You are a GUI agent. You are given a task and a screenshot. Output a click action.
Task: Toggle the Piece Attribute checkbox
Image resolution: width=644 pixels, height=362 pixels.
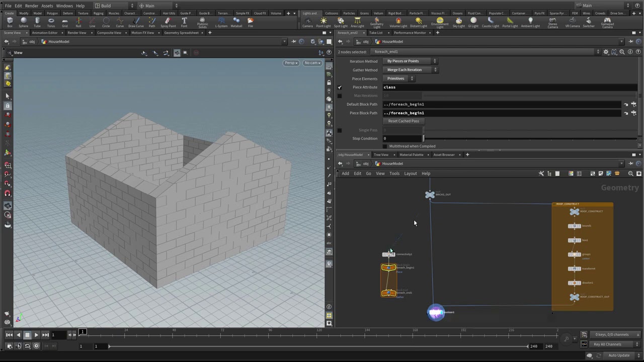point(340,87)
